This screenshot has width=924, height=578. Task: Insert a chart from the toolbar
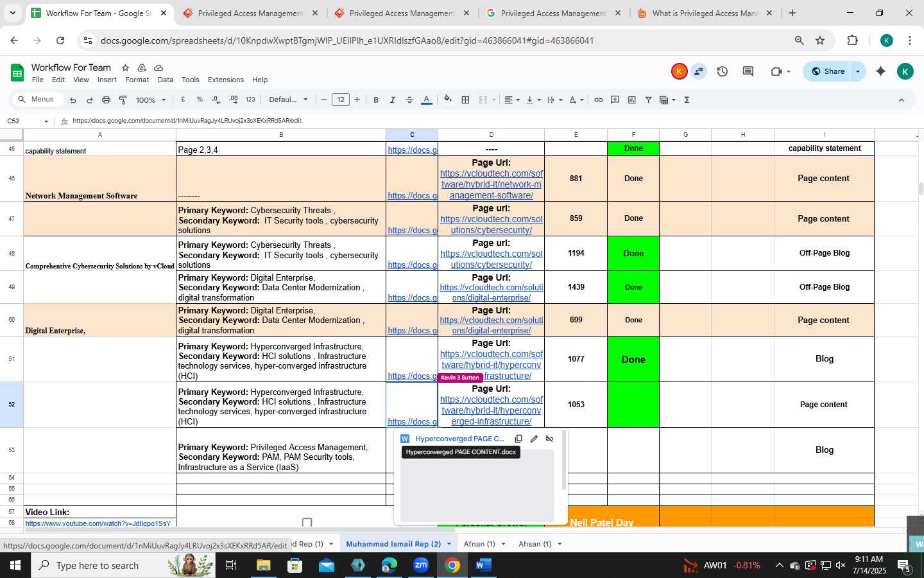click(x=632, y=100)
